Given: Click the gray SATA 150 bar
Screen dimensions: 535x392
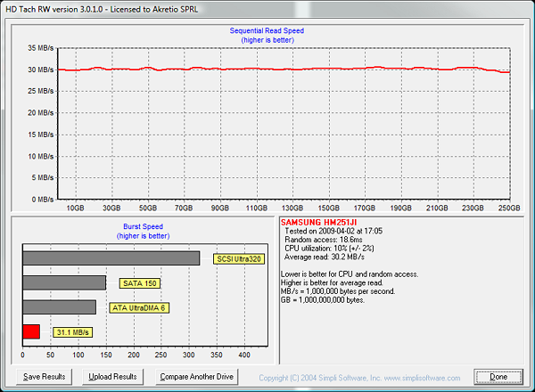Looking at the screenshot, I should coord(63,282).
